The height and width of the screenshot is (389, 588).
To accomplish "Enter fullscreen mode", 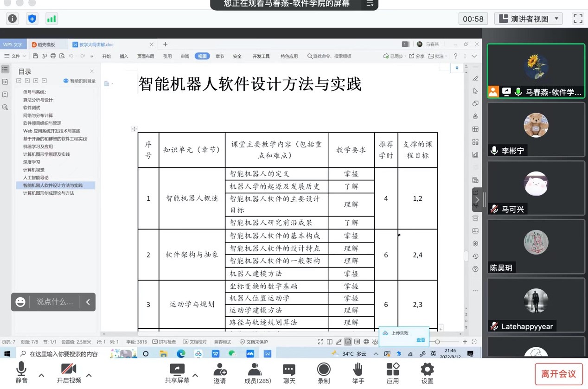I will click(578, 19).
